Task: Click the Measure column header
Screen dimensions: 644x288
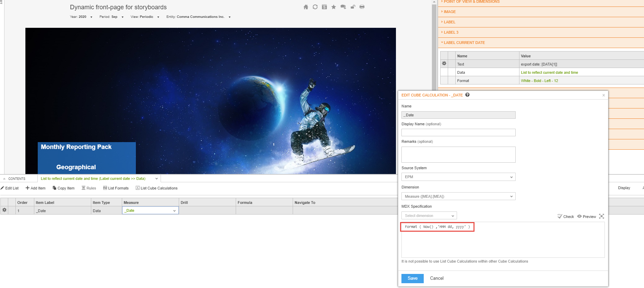Action: (x=150, y=203)
